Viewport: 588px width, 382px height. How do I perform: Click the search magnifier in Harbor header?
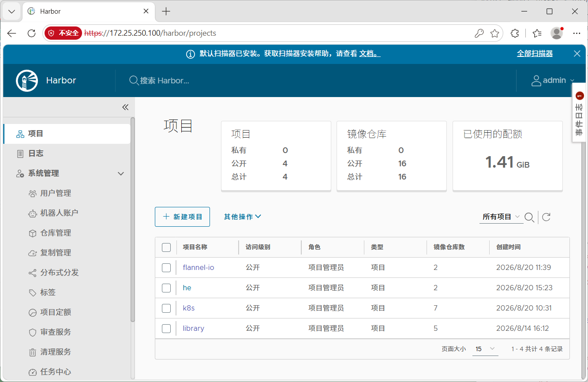[x=134, y=80]
